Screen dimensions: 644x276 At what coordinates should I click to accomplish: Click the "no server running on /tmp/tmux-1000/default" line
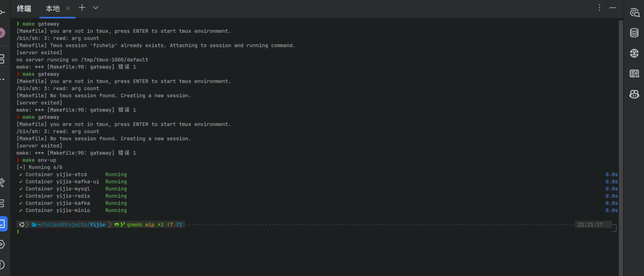tap(82, 59)
